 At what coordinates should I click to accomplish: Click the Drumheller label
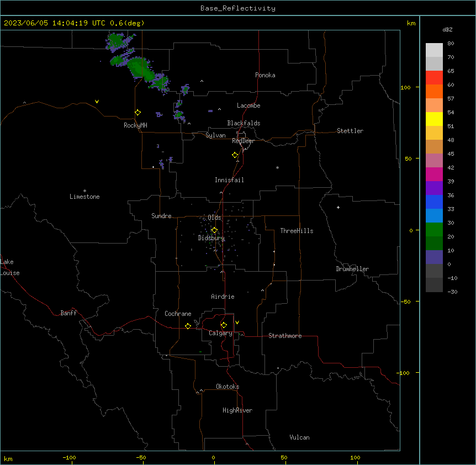click(352, 269)
